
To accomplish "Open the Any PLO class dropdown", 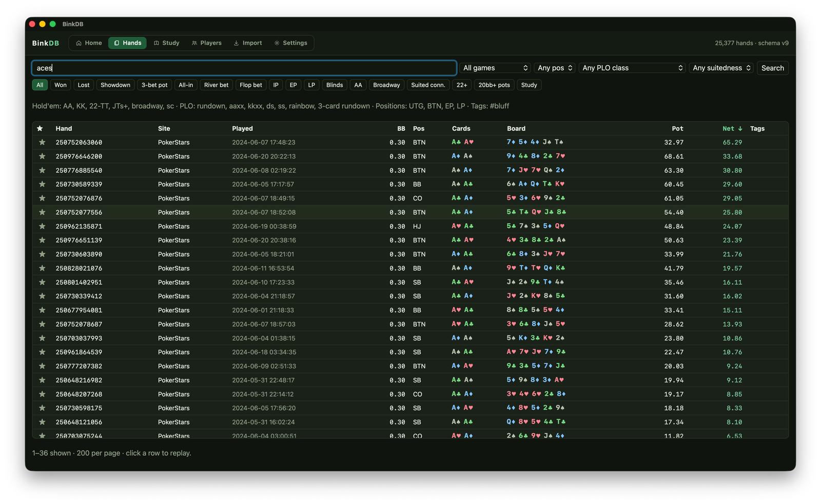I will (632, 68).
